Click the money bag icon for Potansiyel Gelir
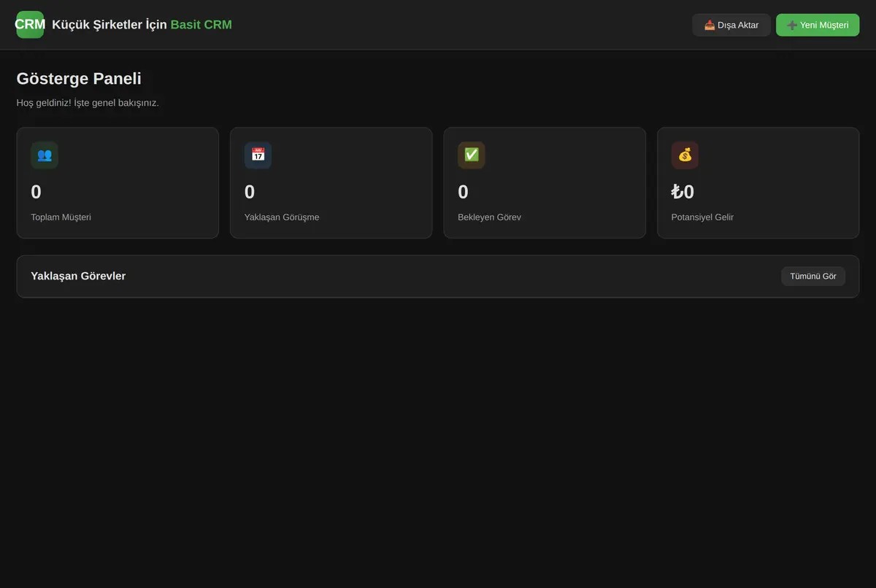Image resolution: width=876 pixels, height=588 pixels. [685, 155]
